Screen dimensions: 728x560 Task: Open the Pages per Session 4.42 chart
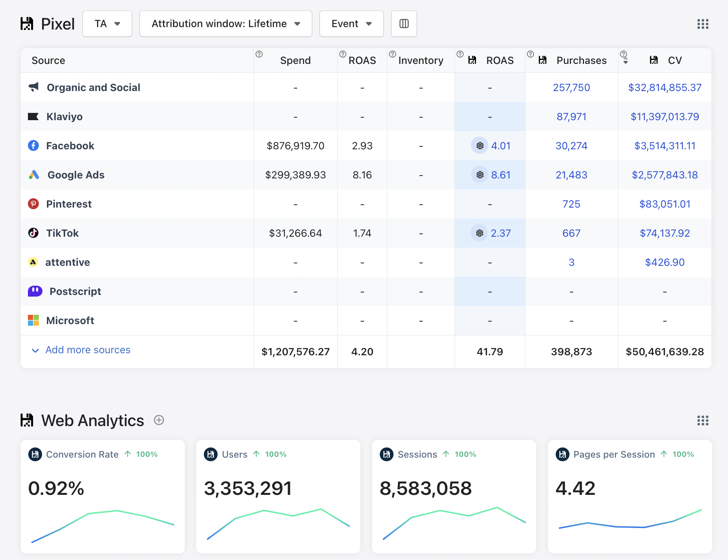pos(630,519)
